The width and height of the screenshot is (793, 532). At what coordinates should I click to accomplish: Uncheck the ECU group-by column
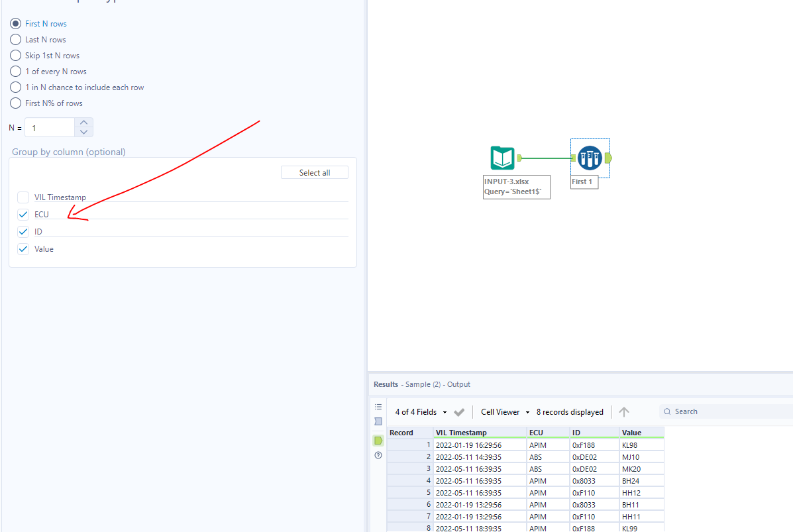click(x=23, y=214)
